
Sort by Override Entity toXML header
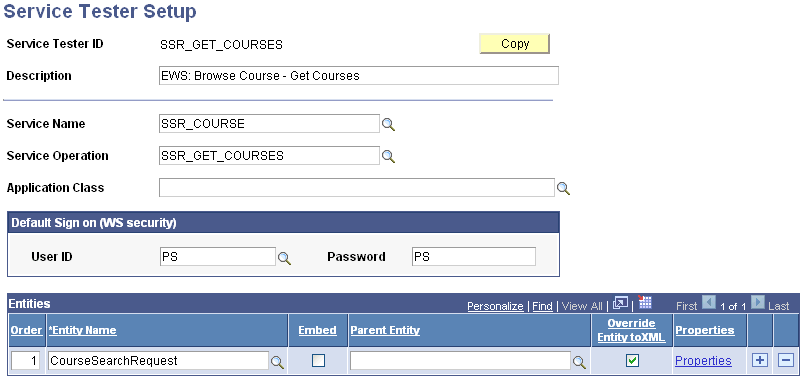(x=632, y=330)
